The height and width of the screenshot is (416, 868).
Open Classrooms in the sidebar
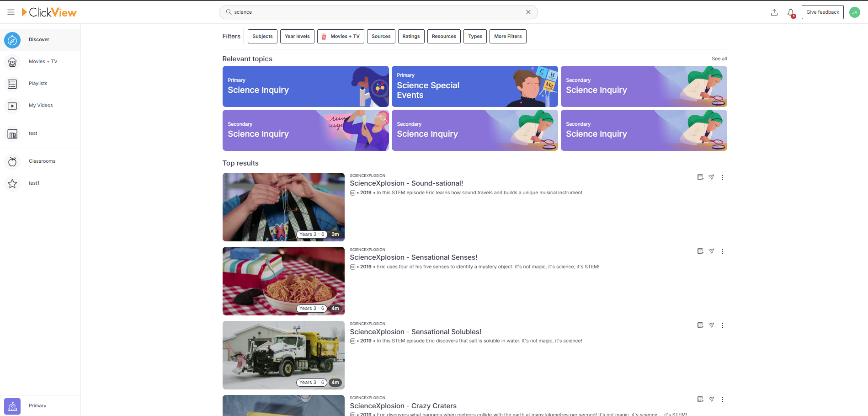(x=40, y=161)
